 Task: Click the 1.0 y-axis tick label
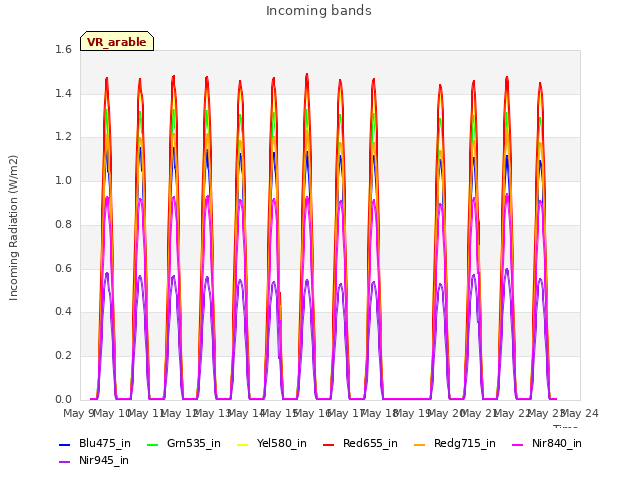[x=63, y=181]
